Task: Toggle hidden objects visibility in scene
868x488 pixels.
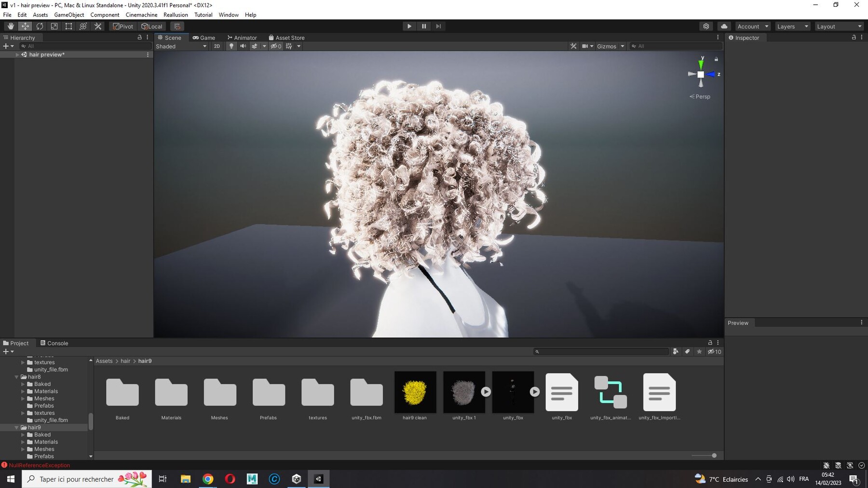Action: point(276,46)
